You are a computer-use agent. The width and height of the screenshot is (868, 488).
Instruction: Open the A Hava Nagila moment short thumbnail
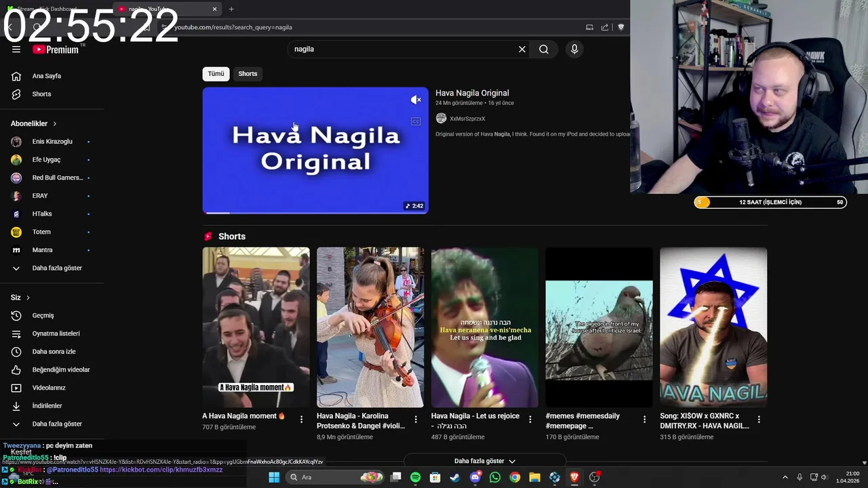(x=256, y=327)
